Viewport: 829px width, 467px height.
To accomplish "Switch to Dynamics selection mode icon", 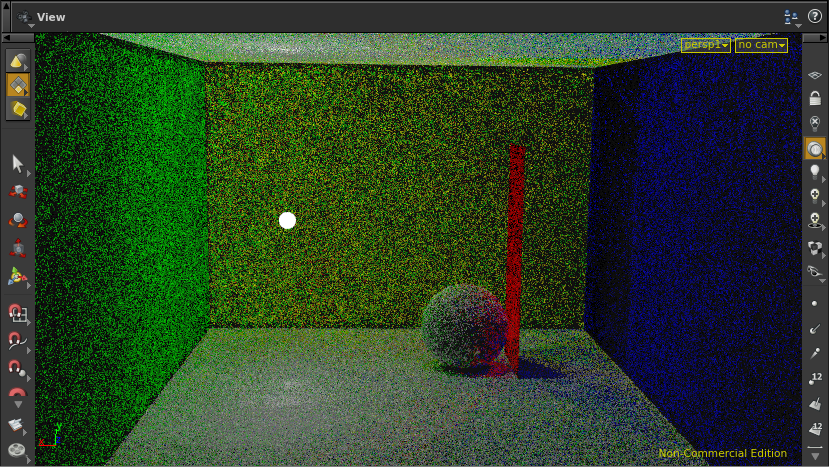I will (x=17, y=109).
